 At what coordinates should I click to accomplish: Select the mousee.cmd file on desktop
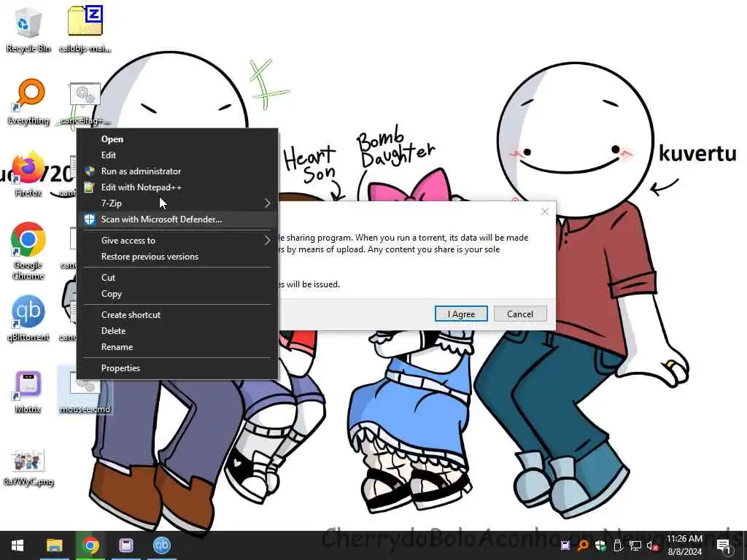[x=85, y=391]
